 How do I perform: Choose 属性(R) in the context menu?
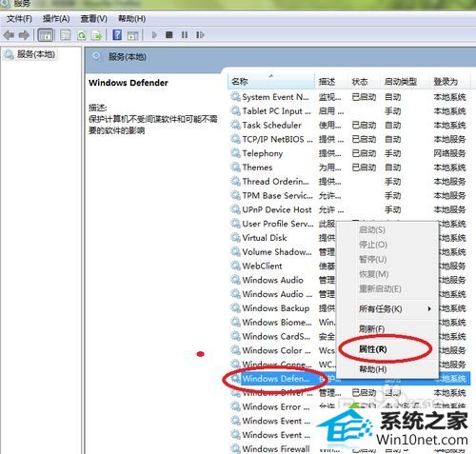[x=373, y=349]
